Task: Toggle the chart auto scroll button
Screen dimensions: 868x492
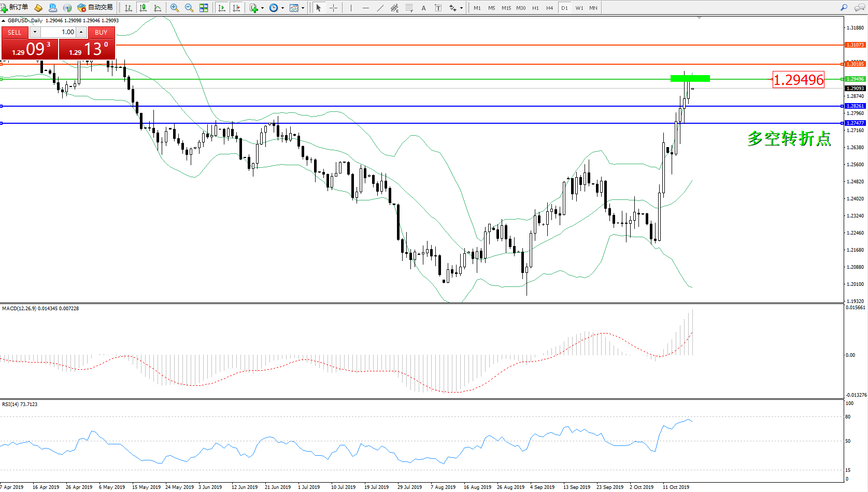Action: pos(222,8)
